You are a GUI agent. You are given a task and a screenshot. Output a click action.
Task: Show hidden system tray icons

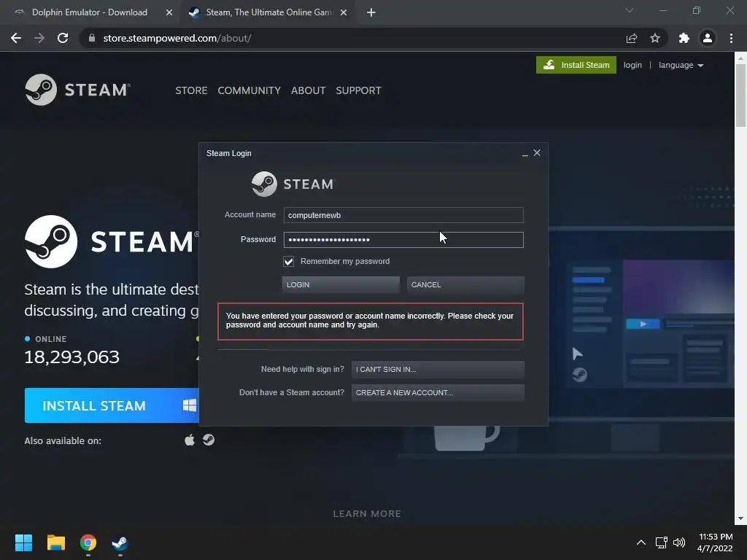[x=641, y=542]
